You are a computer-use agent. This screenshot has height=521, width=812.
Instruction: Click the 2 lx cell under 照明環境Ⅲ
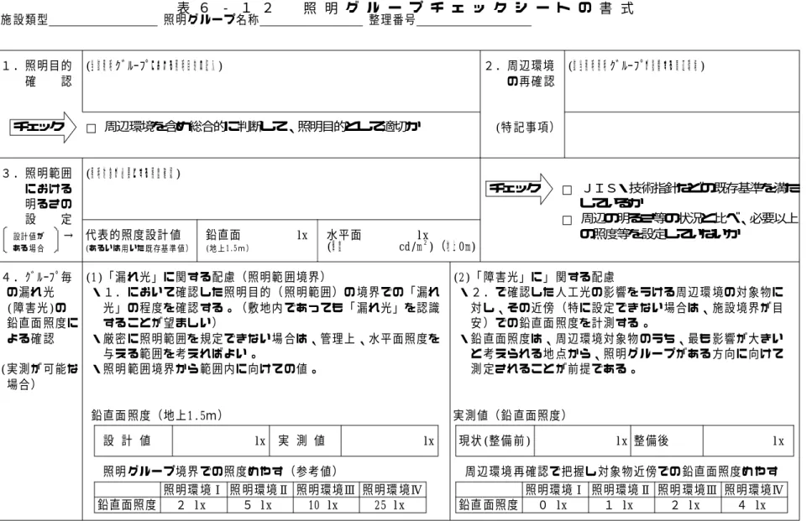[x=687, y=505]
